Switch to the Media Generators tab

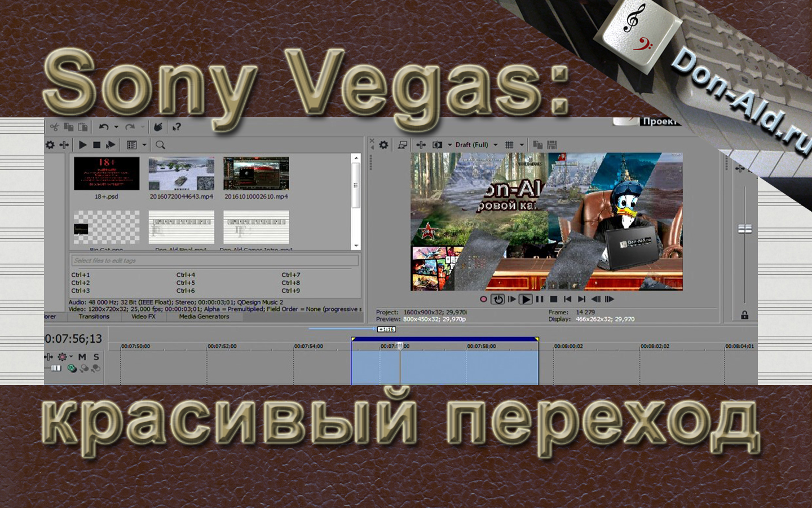[x=204, y=317]
